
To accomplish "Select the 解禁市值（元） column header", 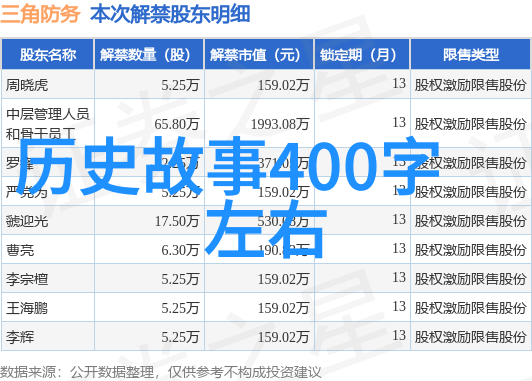I will [x=259, y=55].
